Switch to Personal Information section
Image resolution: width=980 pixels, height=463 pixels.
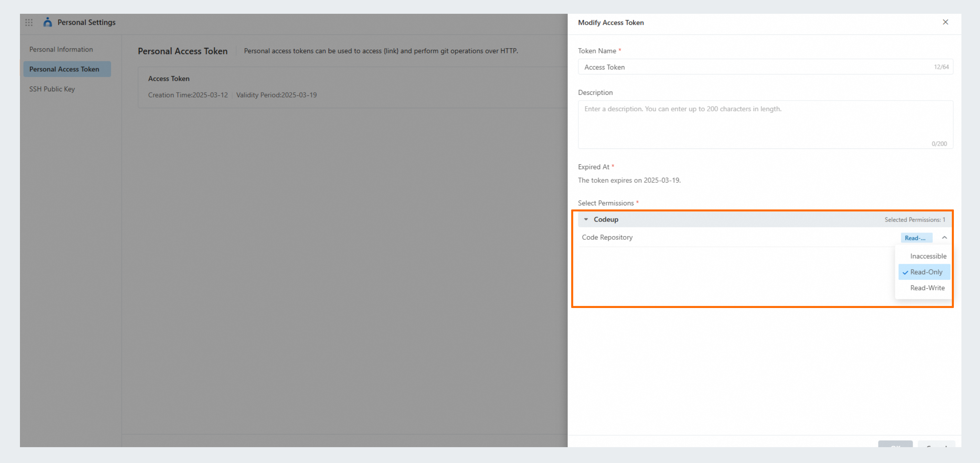tap(61, 49)
